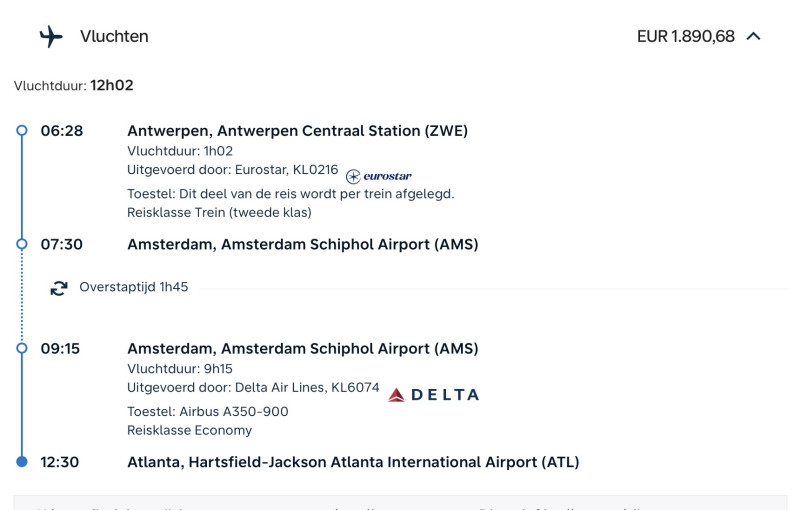
Task: Click the EUR 1.890,68 price total
Action: (685, 37)
